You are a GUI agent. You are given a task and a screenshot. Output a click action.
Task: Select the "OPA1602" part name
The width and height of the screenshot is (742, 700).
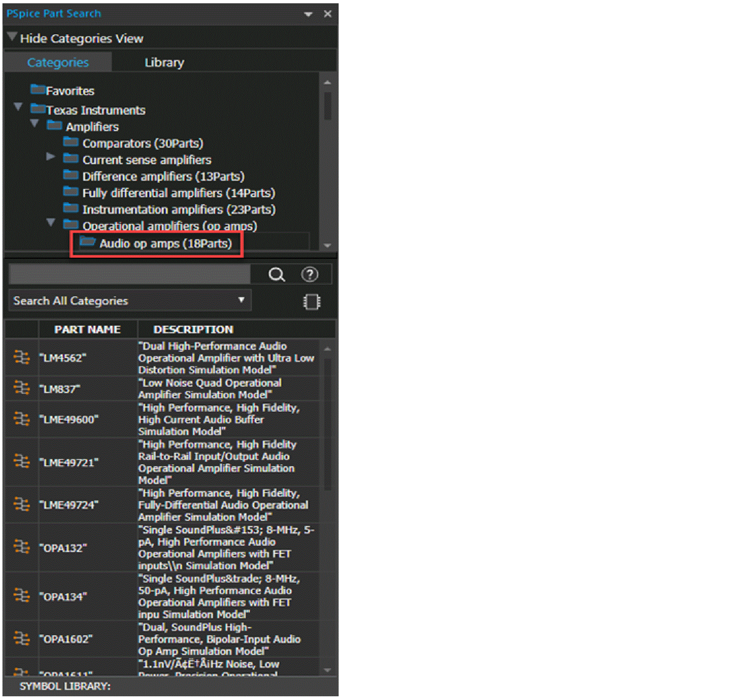click(66, 639)
